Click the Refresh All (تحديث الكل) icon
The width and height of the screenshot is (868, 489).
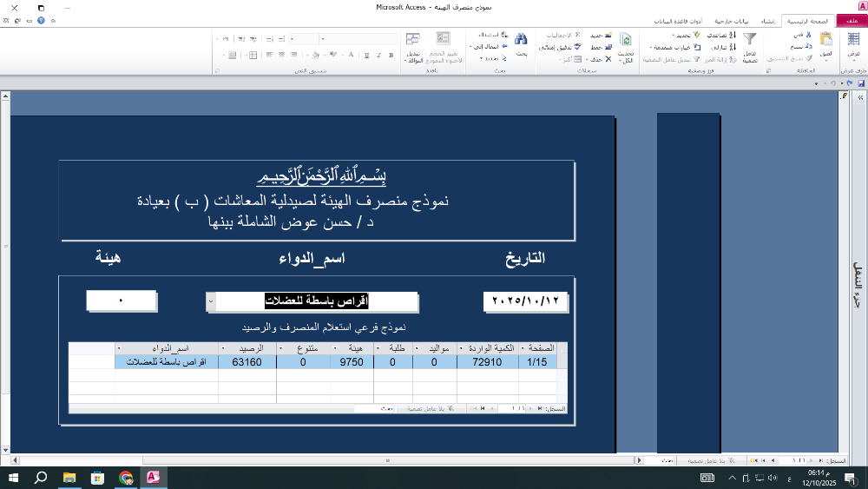pyautogui.click(x=626, y=43)
